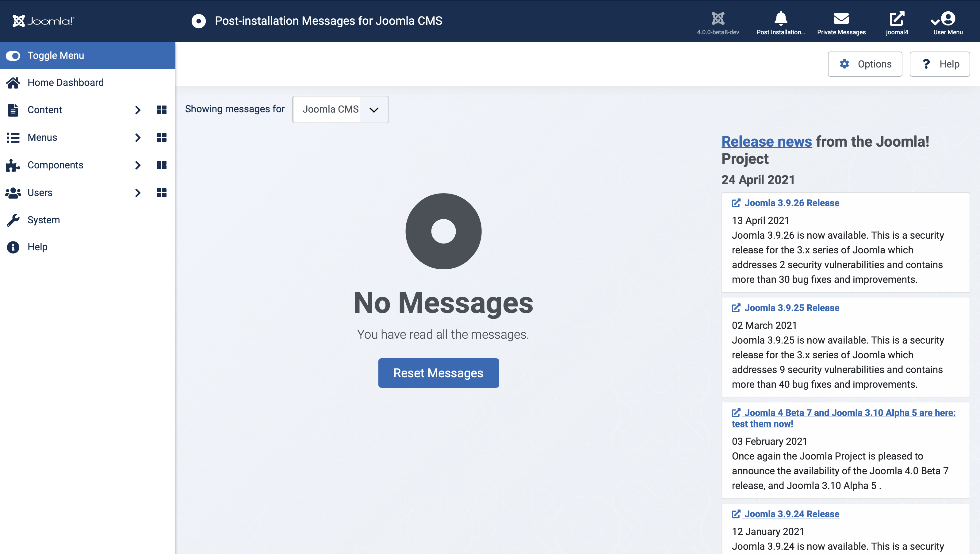This screenshot has height=554, width=980.
Task: Expand the Components submenu chevron
Action: (x=138, y=165)
